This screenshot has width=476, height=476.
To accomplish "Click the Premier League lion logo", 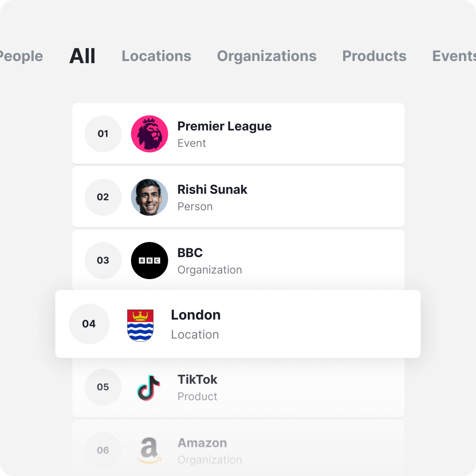I will pos(149,134).
